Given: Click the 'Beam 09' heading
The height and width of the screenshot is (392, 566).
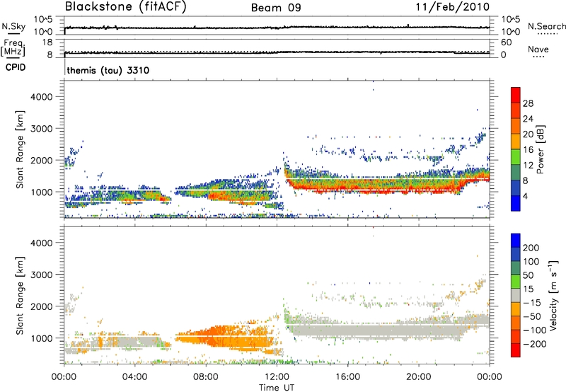Looking at the screenshot, I should point(276,8).
